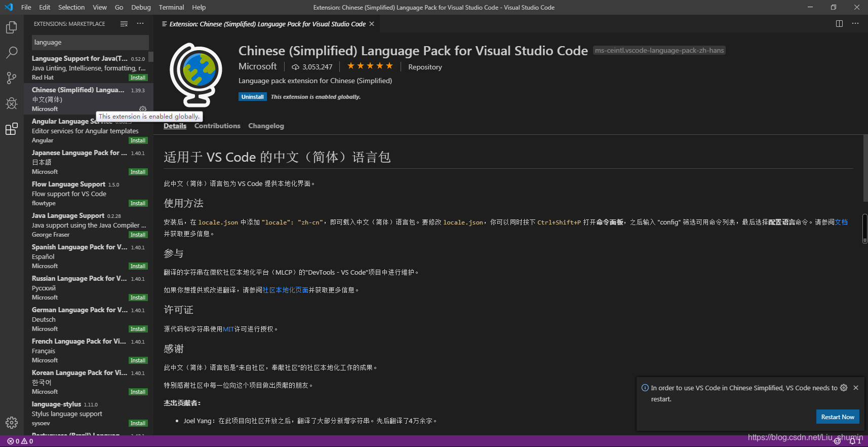Click the five-star rating

tap(370, 66)
